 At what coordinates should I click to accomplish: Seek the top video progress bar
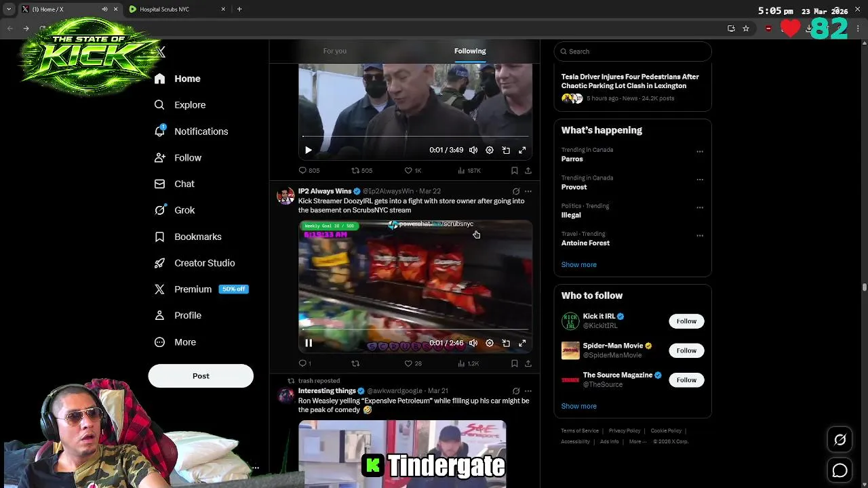click(415, 137)
